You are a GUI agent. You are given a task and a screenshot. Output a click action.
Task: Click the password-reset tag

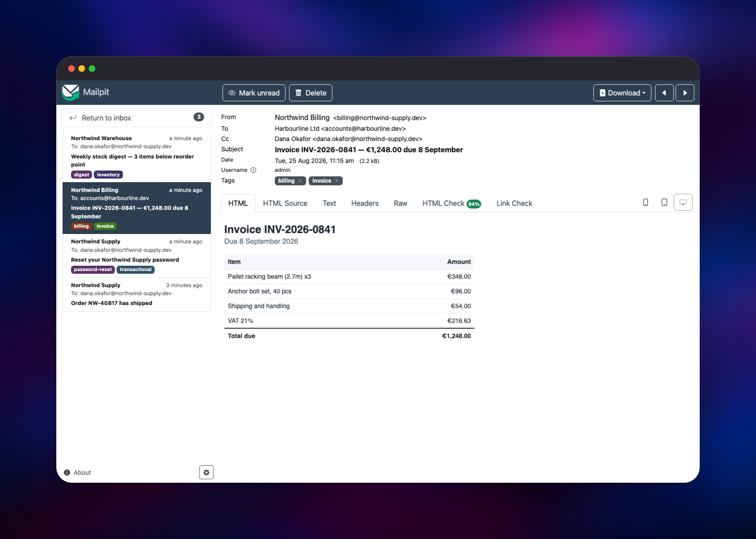click(93, 269)
